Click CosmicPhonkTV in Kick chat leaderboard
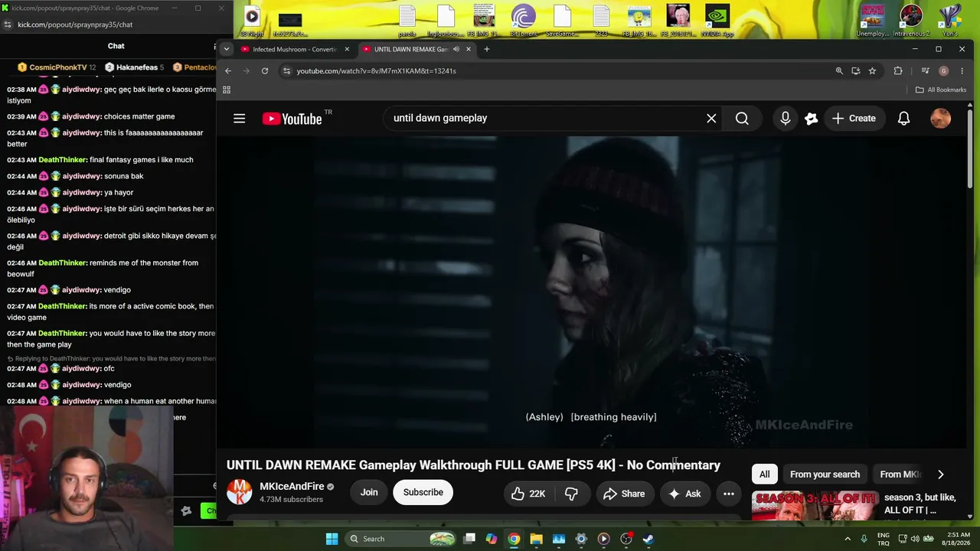This screenshot has height=551, width=980. pos(57,67)
